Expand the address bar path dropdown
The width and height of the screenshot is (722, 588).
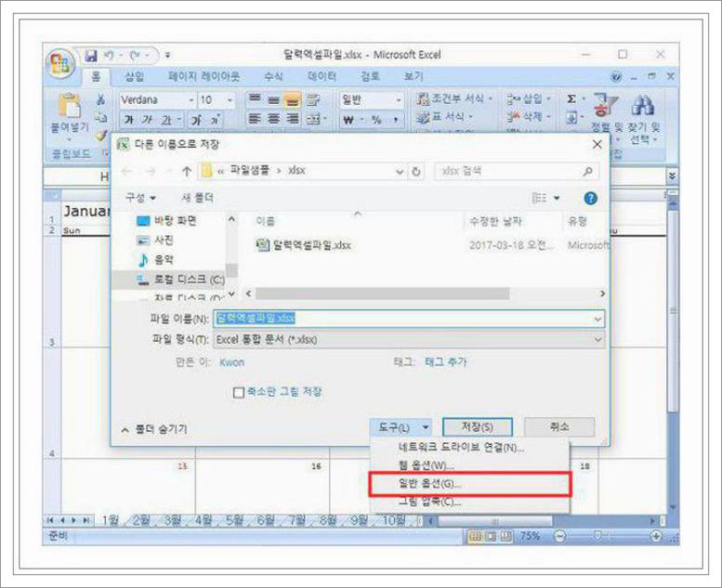tap(400, 171)
